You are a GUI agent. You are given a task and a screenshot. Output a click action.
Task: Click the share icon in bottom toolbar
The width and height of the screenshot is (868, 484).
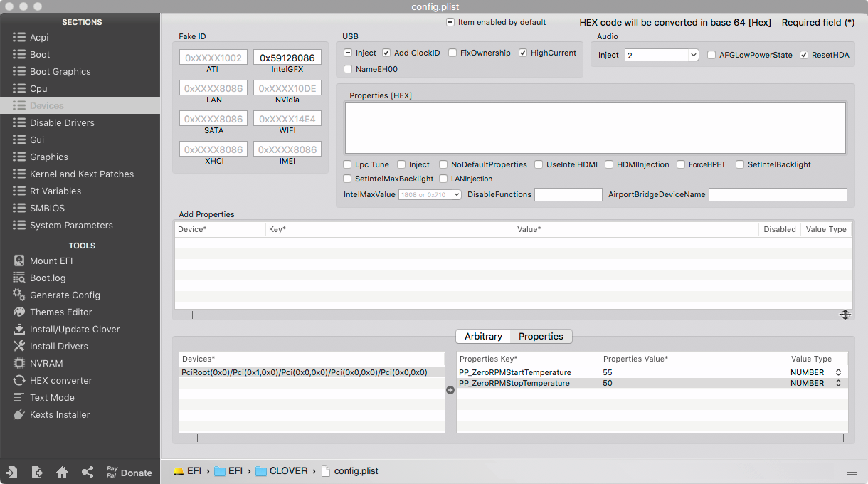point(88,472)
